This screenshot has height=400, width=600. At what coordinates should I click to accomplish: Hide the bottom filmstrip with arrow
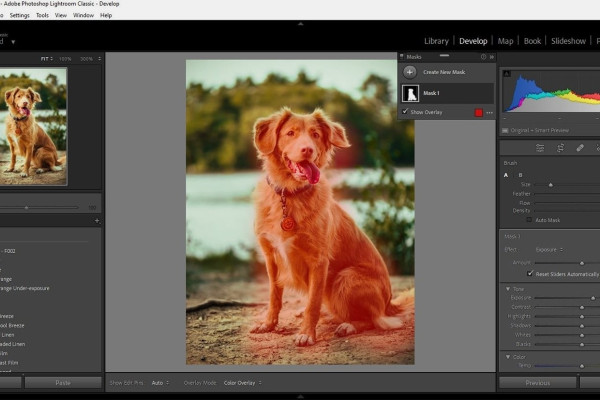300,397
